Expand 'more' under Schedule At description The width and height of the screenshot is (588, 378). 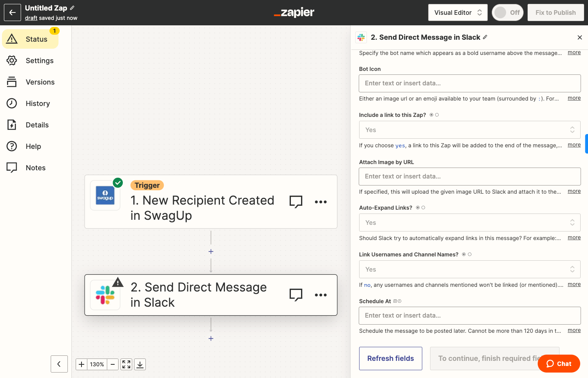(574, 330)
